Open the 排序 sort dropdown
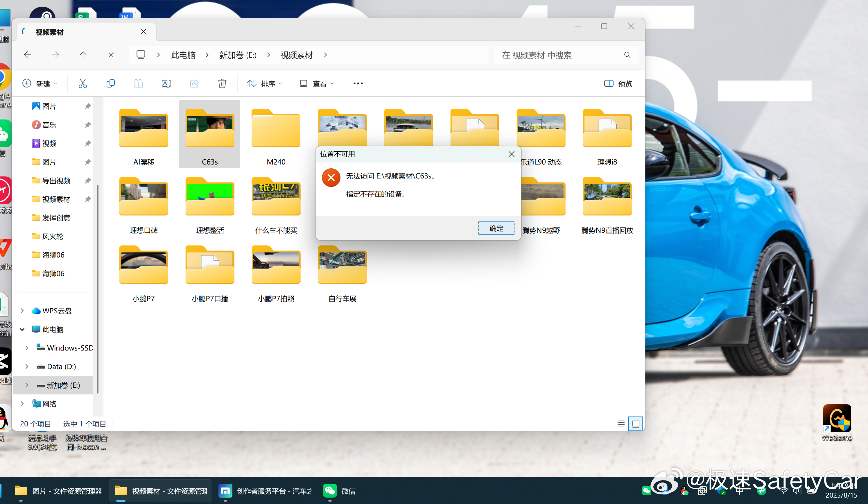This screenshot has height=504, width=868. [265, 84]
